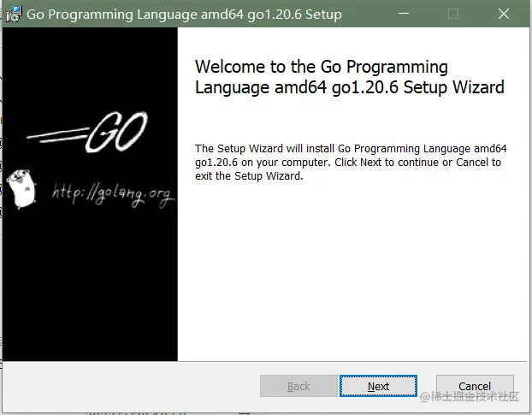Click the Setup Wizard description paragraph
The height and width of the screenshot is (415, 532).
tap(351, 163)
